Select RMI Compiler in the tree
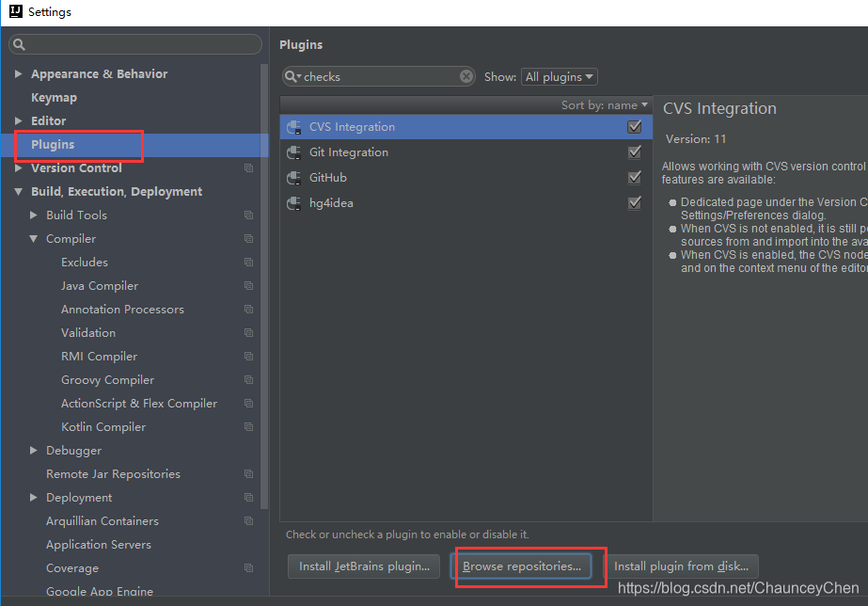Image resolution: width=868 pixels, height=606 pixels. (x=99, y=357)
